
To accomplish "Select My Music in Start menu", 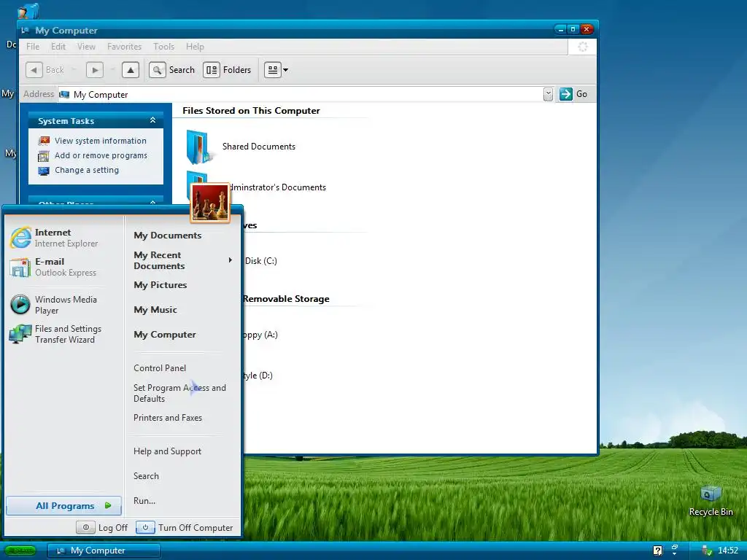I will pos(155,309).
